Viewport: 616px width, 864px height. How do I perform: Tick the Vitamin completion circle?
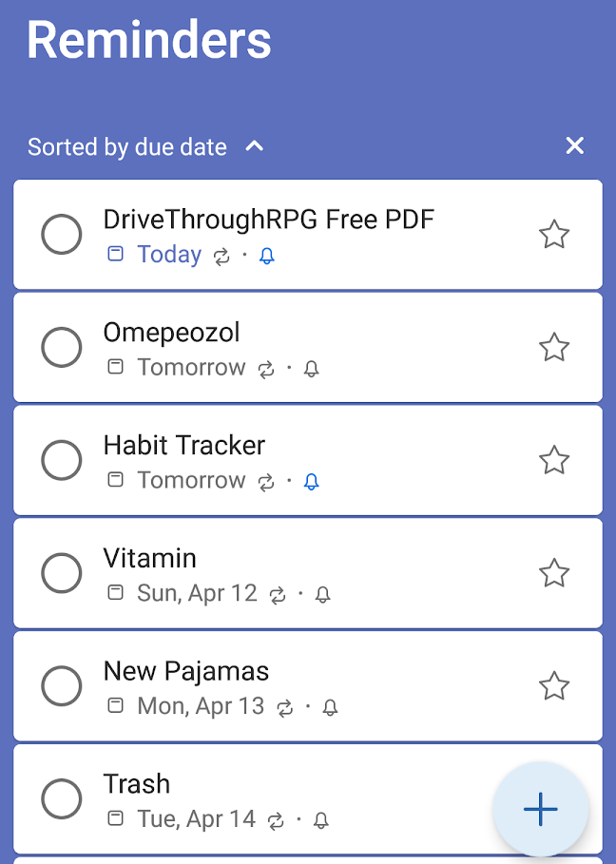(x=62, y=573)
